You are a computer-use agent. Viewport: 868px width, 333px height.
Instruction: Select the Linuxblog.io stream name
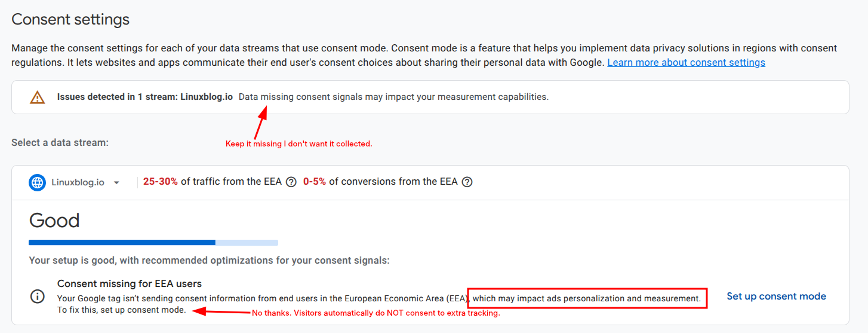click(x=78, y=182)
